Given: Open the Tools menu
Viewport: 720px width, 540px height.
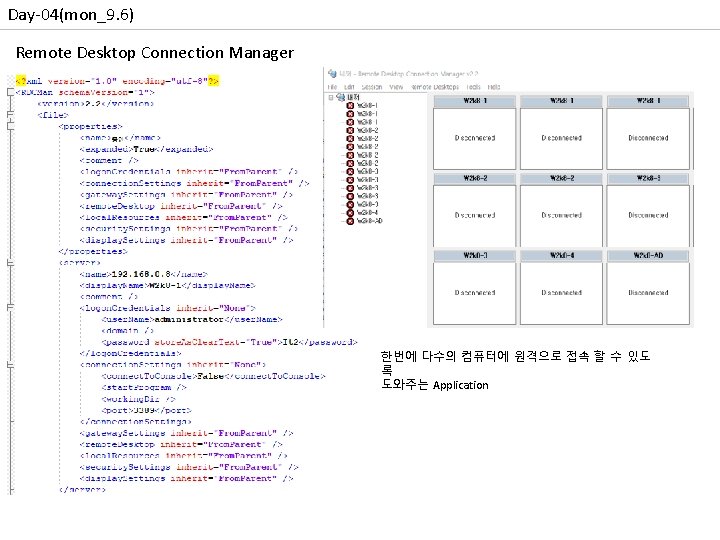Looking at the screenshot, I should [x=473, y=87].
